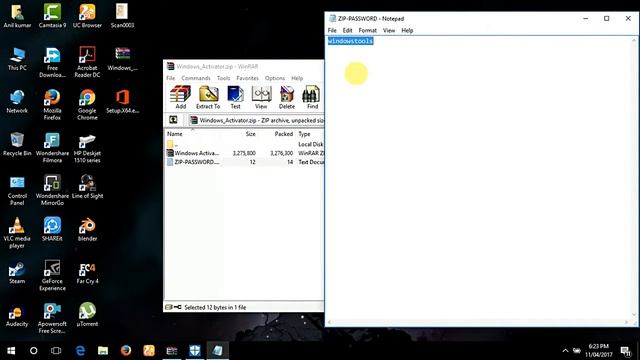Click the Delete icon in WinRAR
Screen dimensions: 640x360
(x=287, y=97)
